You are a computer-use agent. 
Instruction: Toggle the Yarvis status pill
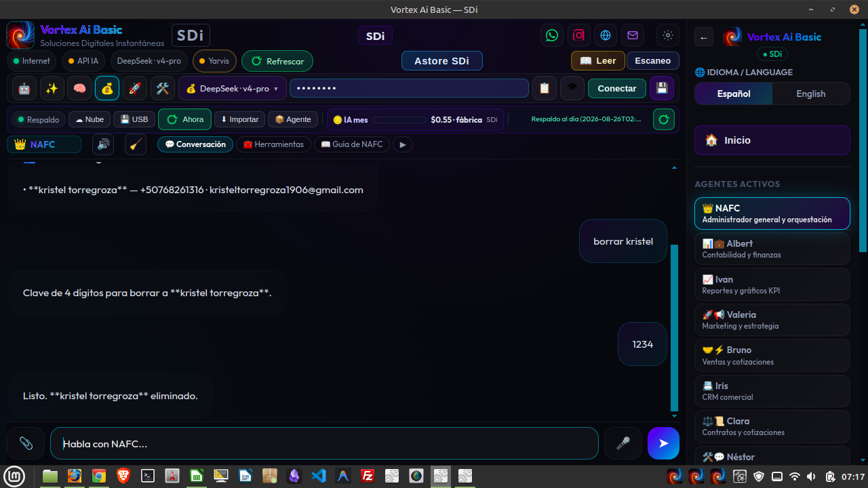click(215, 61)
